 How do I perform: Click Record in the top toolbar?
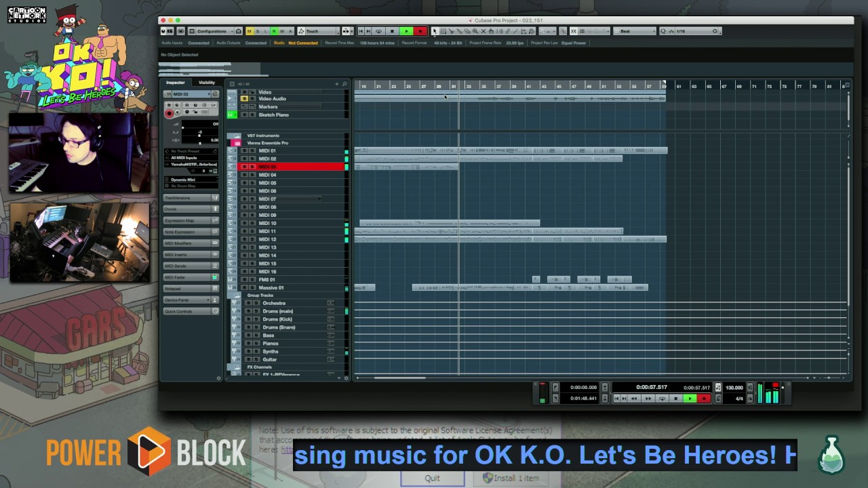[x=420, y=31]
